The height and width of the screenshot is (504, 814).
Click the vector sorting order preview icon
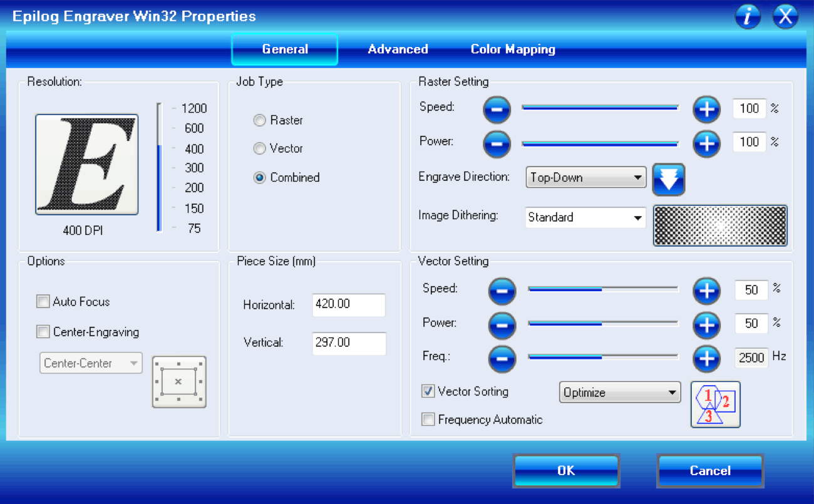click(x=715, y=404)
